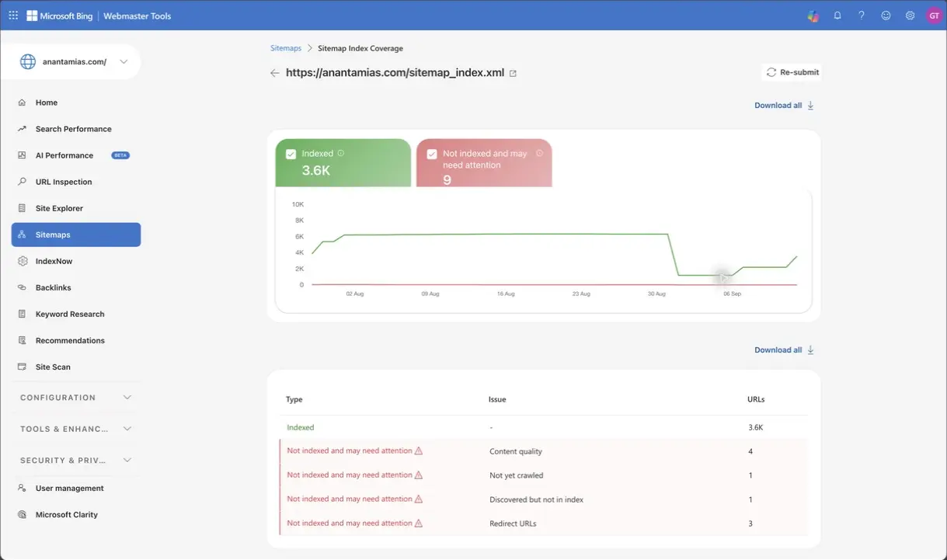
Task: Click the Re-submit button
Action: 792,72
